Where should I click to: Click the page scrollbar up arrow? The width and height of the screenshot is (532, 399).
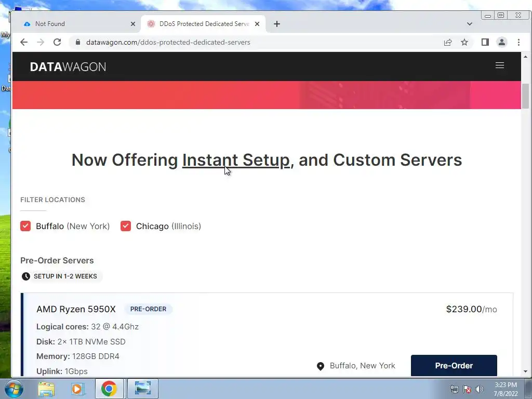[526, 57]
